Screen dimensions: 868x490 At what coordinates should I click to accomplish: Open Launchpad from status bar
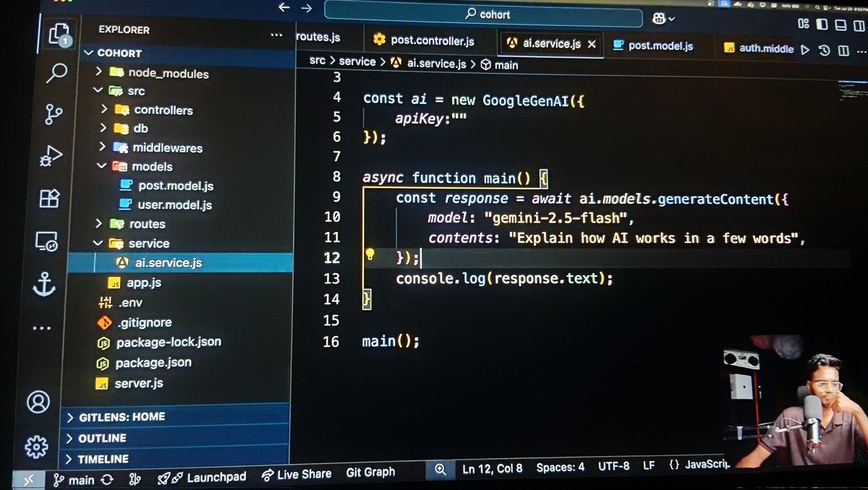(202, 477)
